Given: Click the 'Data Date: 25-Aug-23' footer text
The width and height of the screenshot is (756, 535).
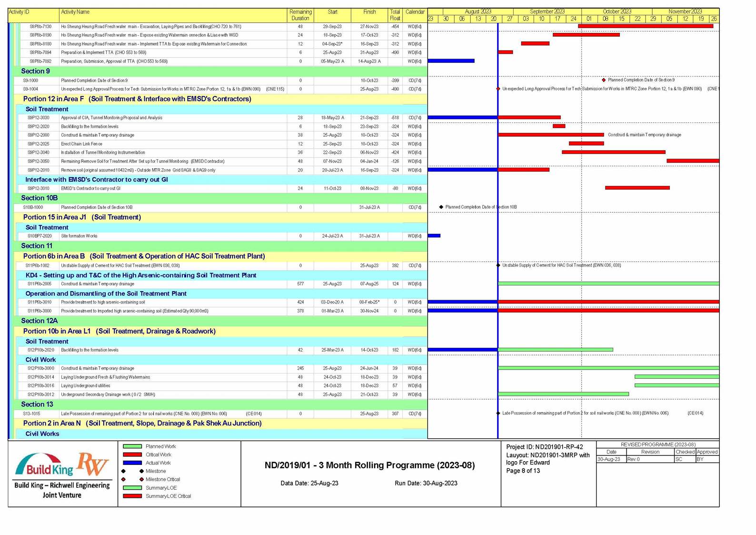Looking at the screenshot, I should click(x=309, y=483).
